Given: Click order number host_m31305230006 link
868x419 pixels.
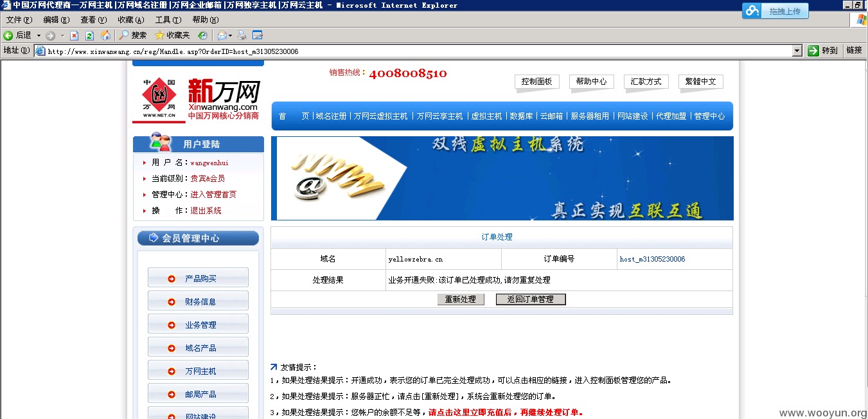Looking at the screenshot, I should (652, 260).
